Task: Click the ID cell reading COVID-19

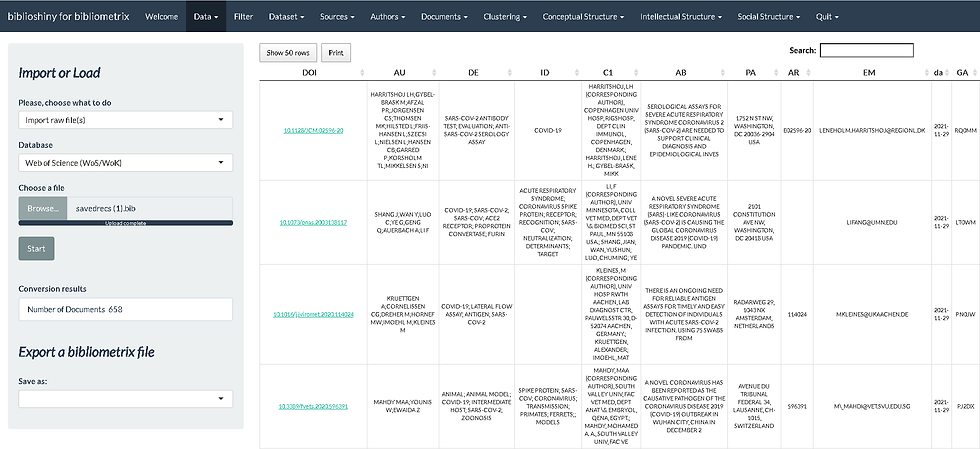Action: pos(548,130)
